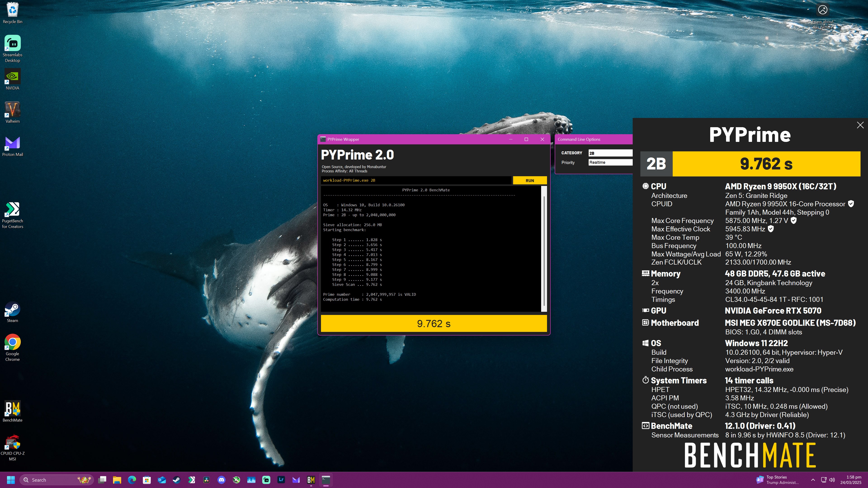This screenshot has width=868, height=488.
Task: Open the Steam desktop shortcut
Action: click(12, 312)
